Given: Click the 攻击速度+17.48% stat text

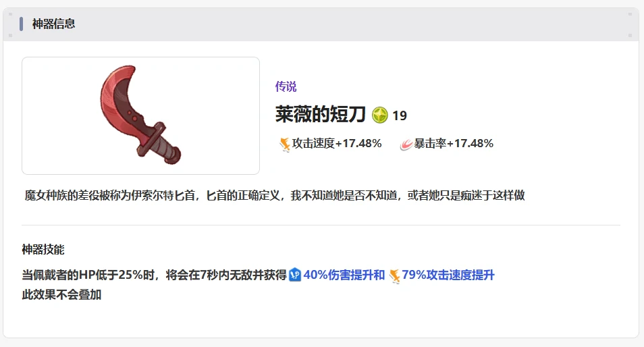Looking at the screenshot, I should point(337,143).
